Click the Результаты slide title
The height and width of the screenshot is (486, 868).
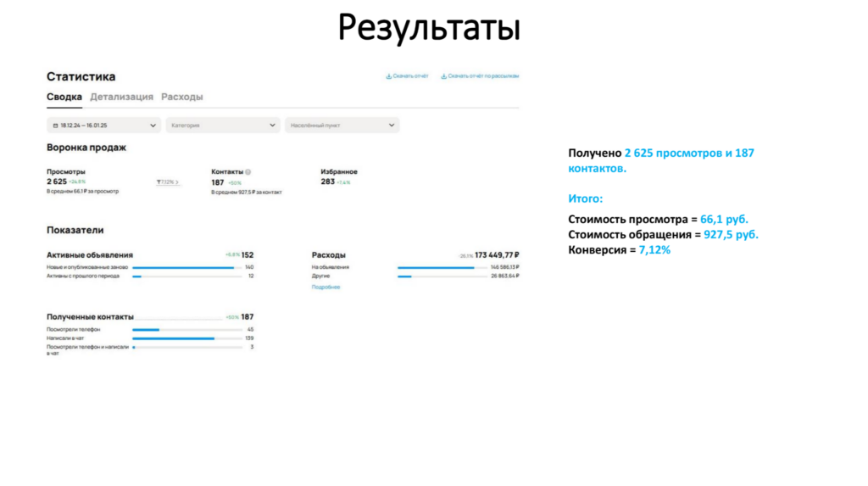click(x=429, y=28)
